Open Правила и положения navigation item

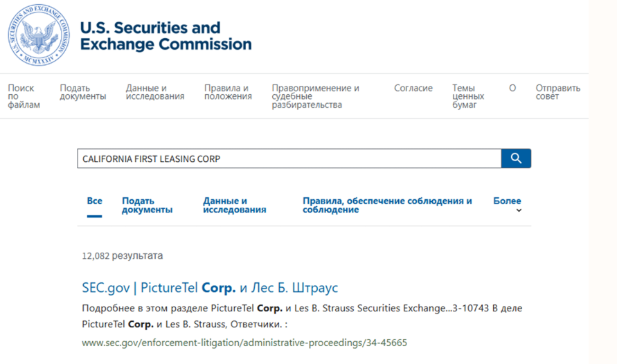coord(228,92)
